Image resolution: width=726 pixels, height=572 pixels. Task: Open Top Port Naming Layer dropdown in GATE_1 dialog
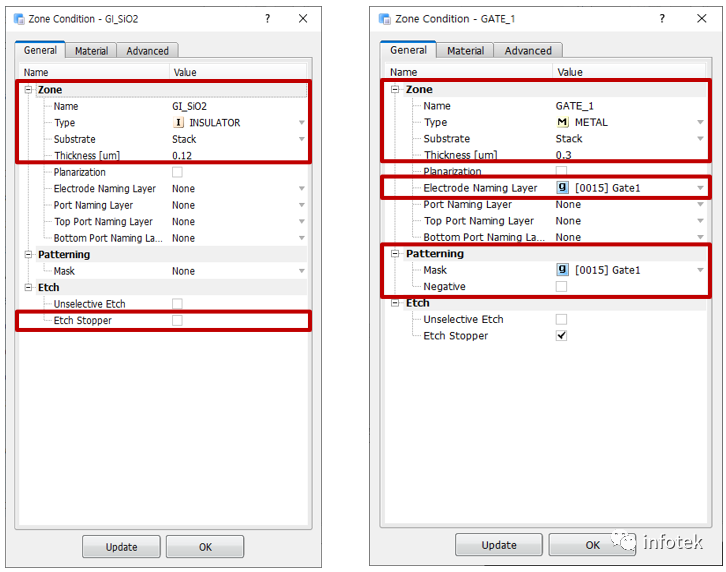(x=700, y=220)
